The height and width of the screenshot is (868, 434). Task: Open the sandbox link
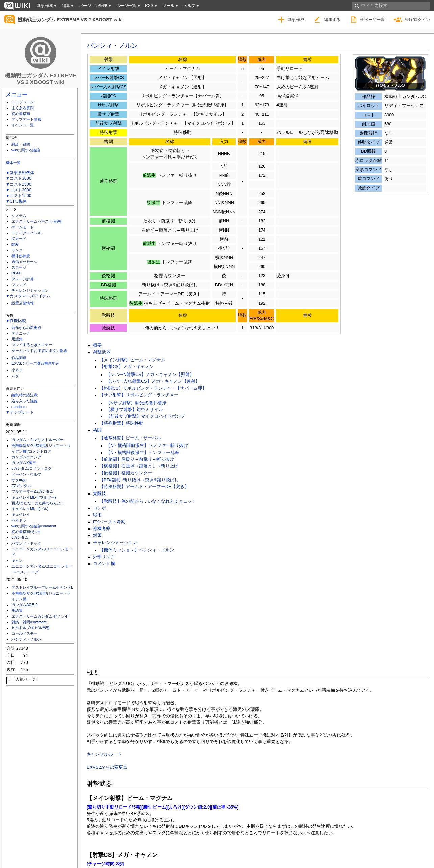[19, 407]
